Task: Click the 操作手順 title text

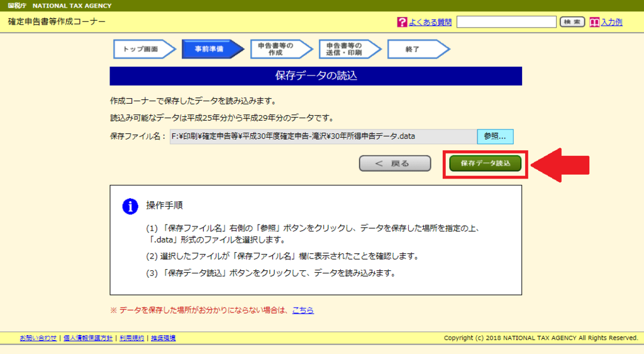Action: click(164, 206)
